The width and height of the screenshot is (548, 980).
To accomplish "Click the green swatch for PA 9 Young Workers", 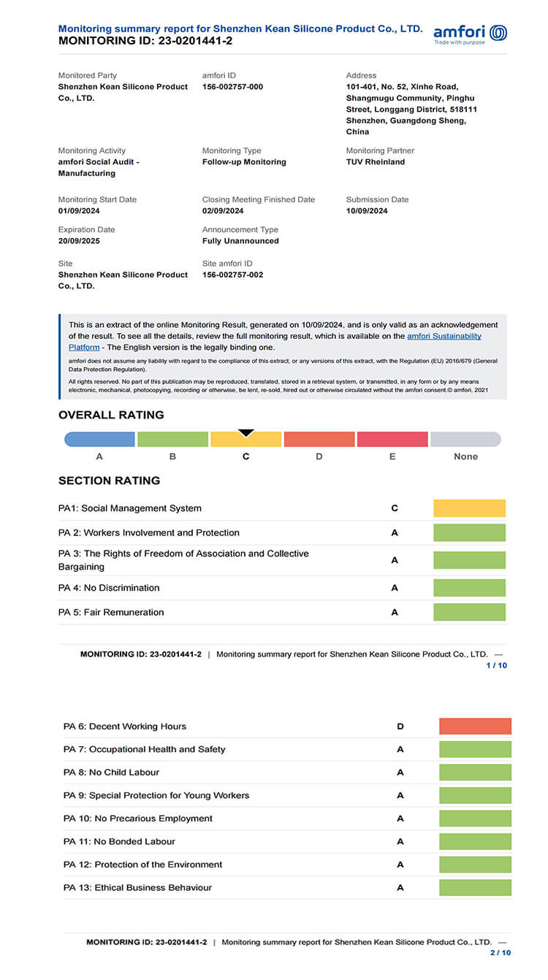I will 475,795.
